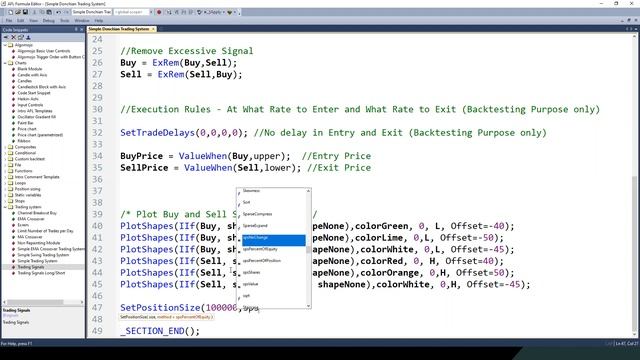Click the Apply indicator toolbar button

213,12
